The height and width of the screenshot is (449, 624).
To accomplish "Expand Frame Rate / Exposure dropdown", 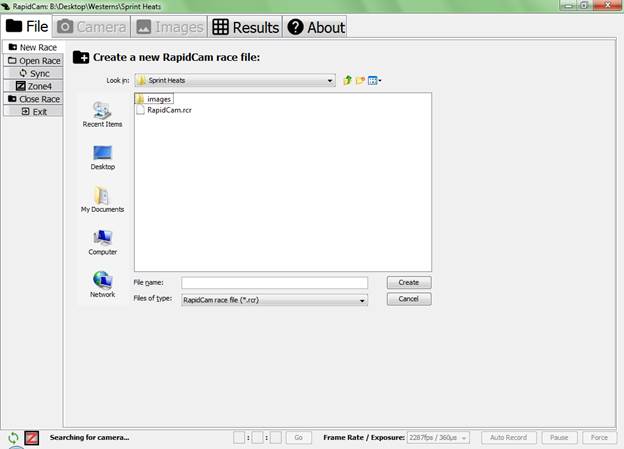I will pyautogui.click(x=464, y=438).
